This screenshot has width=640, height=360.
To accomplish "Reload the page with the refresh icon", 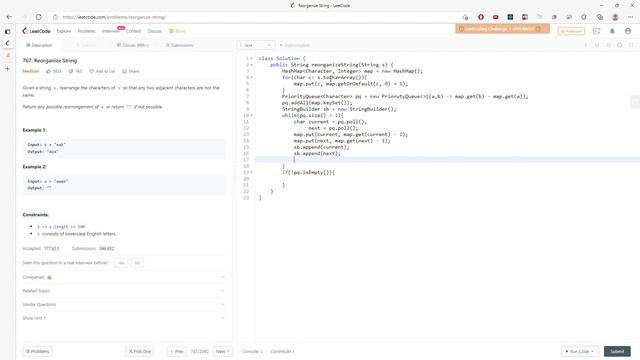I will point(38,17).
